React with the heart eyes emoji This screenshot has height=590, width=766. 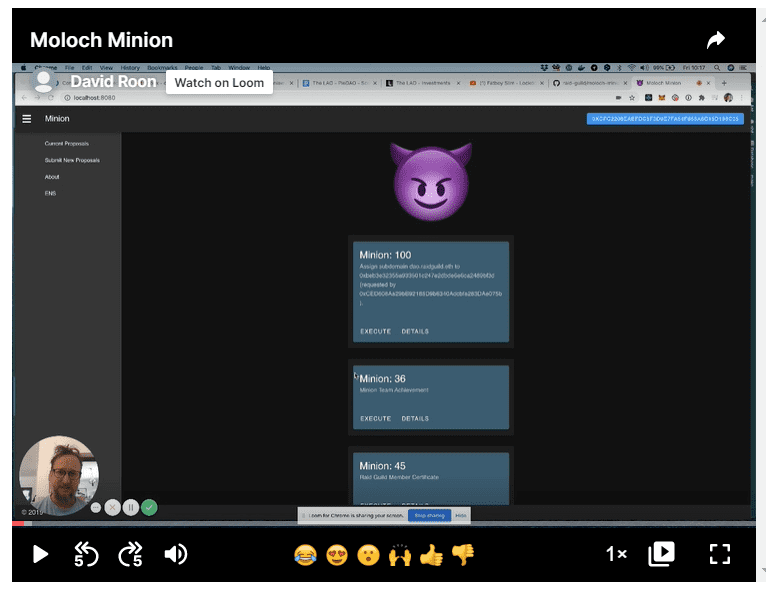coord(337,555)
